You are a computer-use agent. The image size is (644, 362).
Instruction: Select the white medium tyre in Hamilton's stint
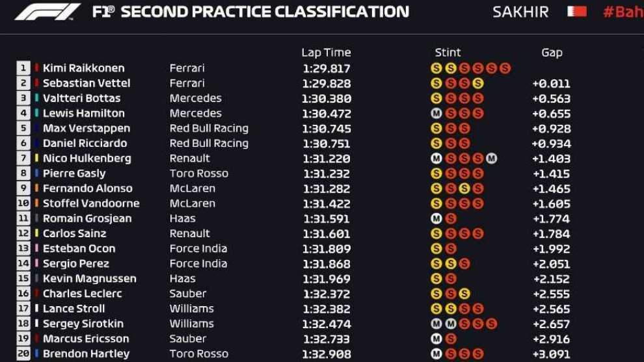pos(436,114)
